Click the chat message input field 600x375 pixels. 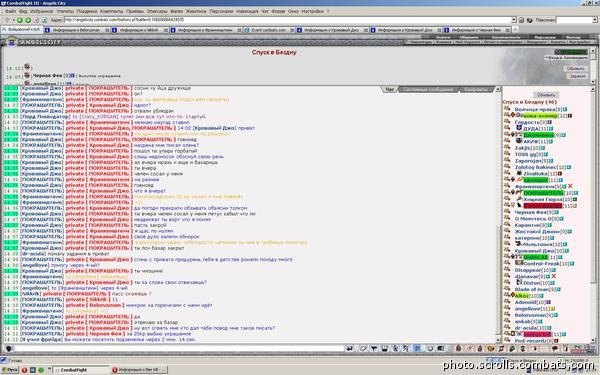pyautogui.click(x=179, y=348)
